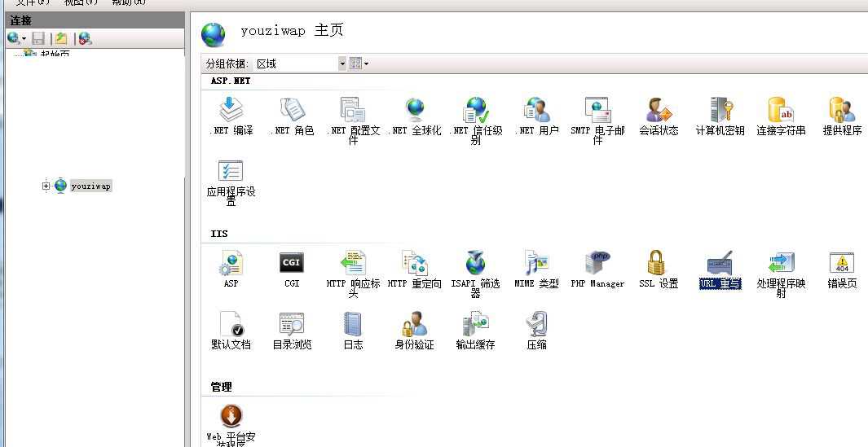
Task: Expand the youziwap tree node
Action: point(46,186)
